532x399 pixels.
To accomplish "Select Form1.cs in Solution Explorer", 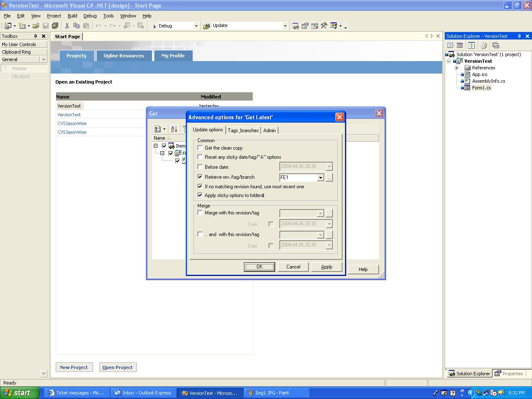I will (x=481, y=88).
